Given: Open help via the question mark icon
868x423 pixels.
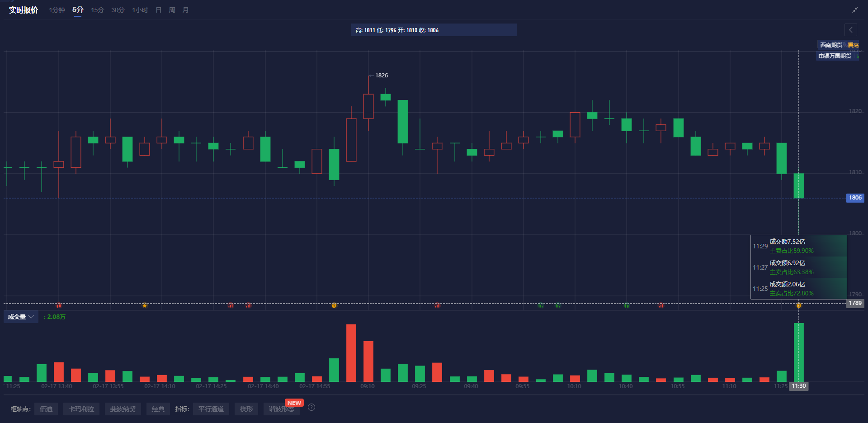Looking at the screenshot, I should (x=311, y=407).
